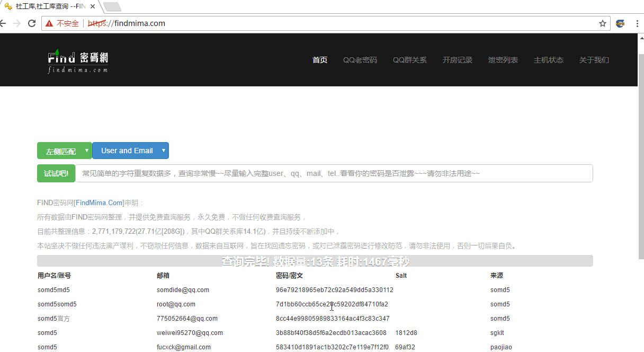Expand the 左侧匹配 dropdown arrow
This screenshot has height=352, width=644.
point(87,151)
